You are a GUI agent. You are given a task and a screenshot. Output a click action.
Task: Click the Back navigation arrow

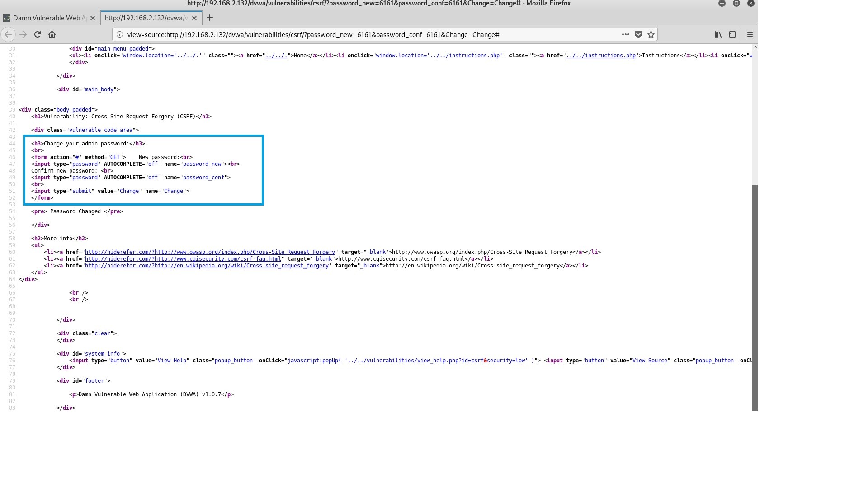point(8,34)
